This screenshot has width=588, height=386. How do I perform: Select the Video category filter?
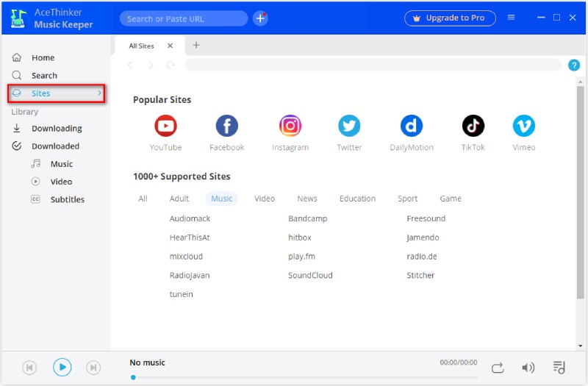pyautogui.click(x=265, y=199)
